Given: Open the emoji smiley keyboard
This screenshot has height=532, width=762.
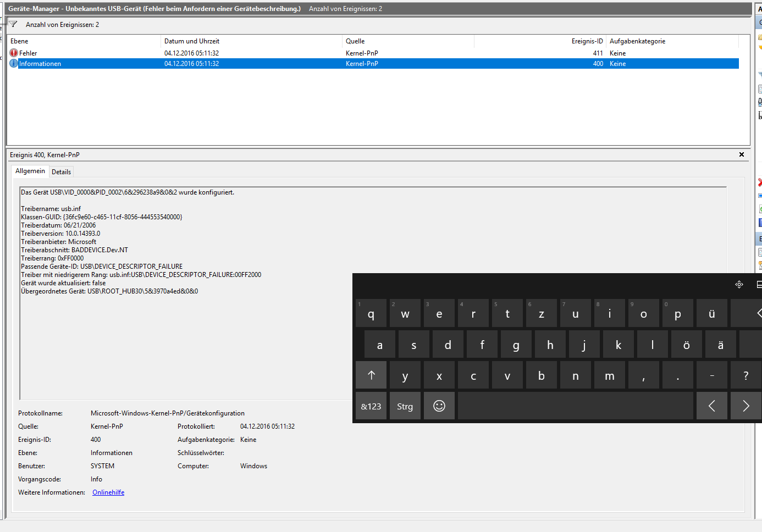Looking at the screenshot, I should [439, 406].
